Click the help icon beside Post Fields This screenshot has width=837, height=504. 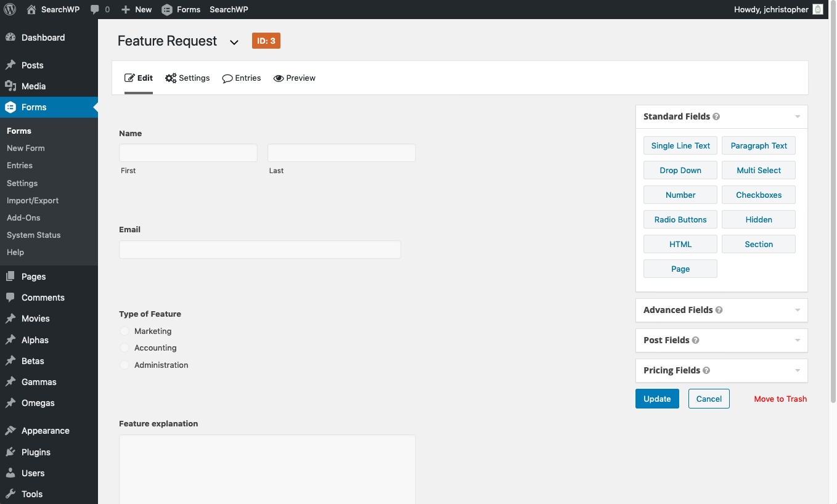tap(696, 340)
